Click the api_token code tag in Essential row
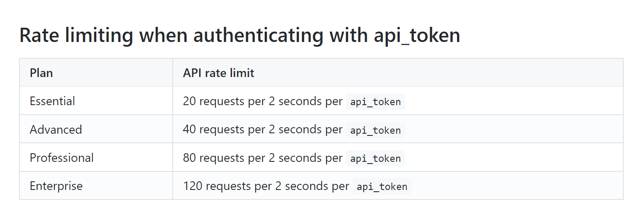This screenshot has width=644, height=209. 375,102
